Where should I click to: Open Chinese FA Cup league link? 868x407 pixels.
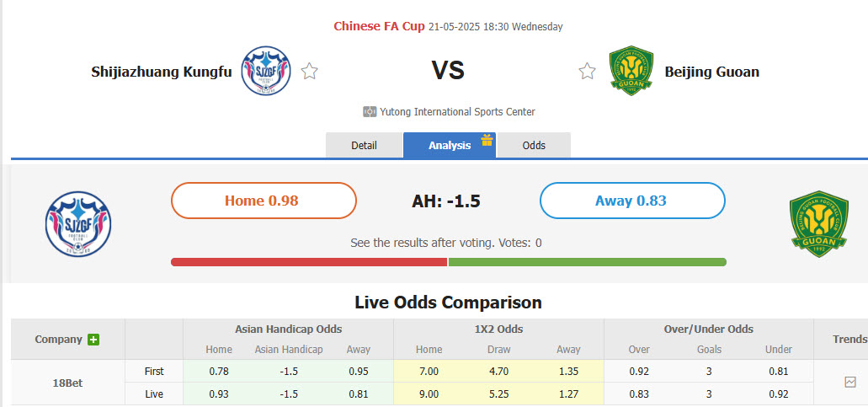click(x=379, y=26)
